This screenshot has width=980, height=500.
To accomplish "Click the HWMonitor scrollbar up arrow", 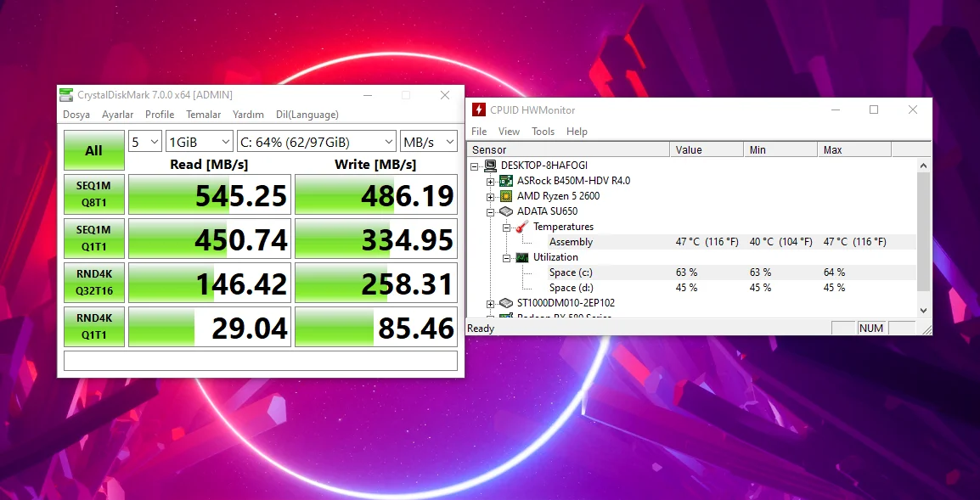I will pyautogui.click(x=923, y=166).
